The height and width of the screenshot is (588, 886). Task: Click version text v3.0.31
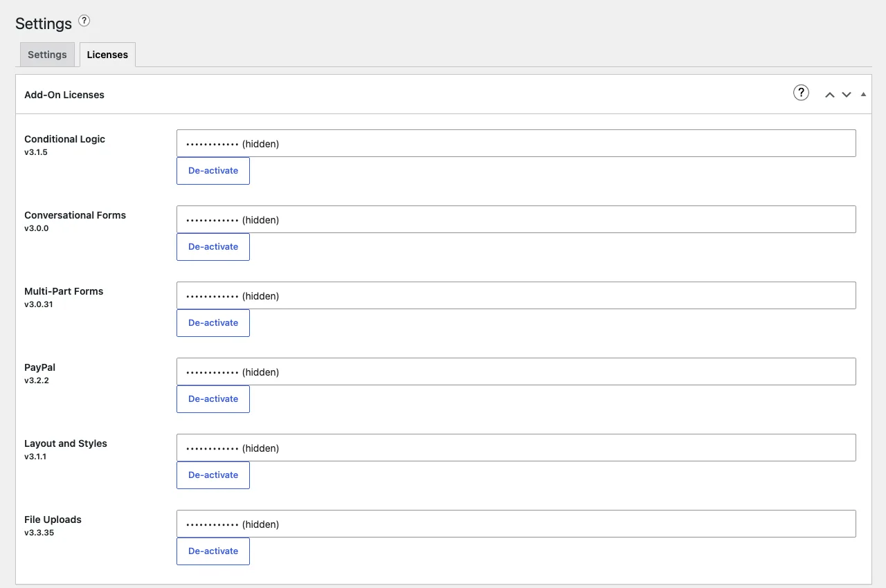tap(39, 304)
